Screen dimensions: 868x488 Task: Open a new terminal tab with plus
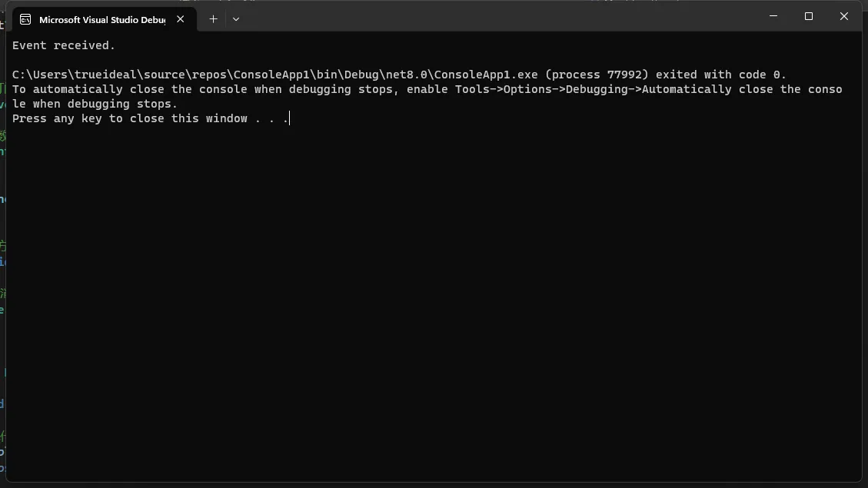213,18
